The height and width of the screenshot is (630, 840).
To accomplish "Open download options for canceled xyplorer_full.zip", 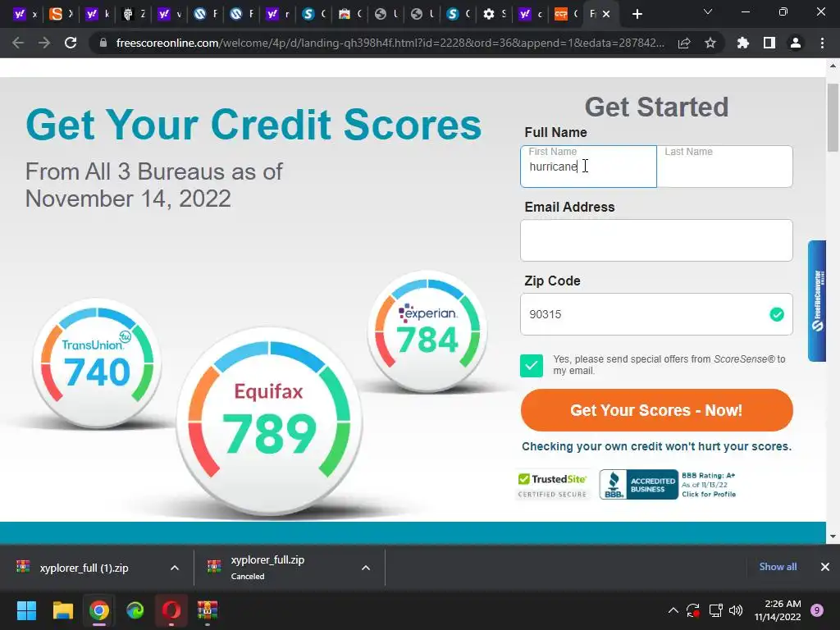I will pyautogui.click(x=366, y=568).
